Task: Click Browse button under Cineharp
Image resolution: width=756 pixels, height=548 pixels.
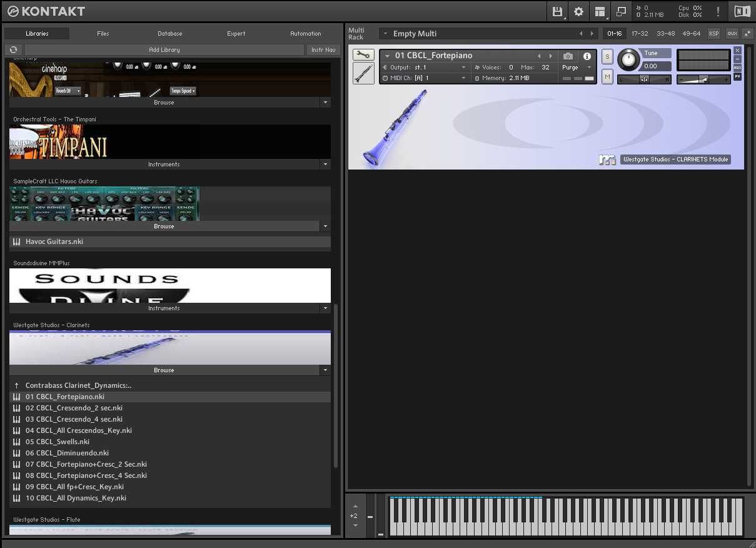Action: coord(164,103)
